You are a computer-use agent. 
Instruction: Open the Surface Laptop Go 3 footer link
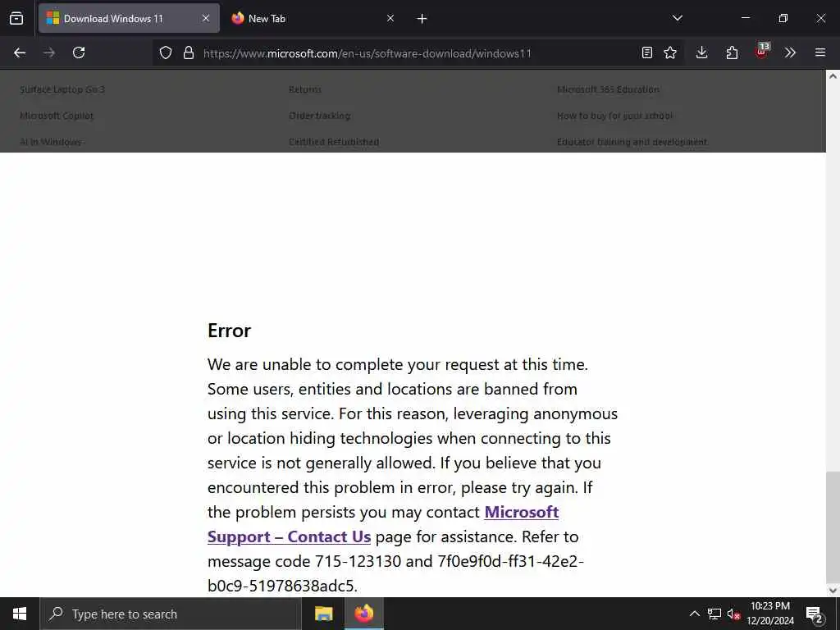62,89
